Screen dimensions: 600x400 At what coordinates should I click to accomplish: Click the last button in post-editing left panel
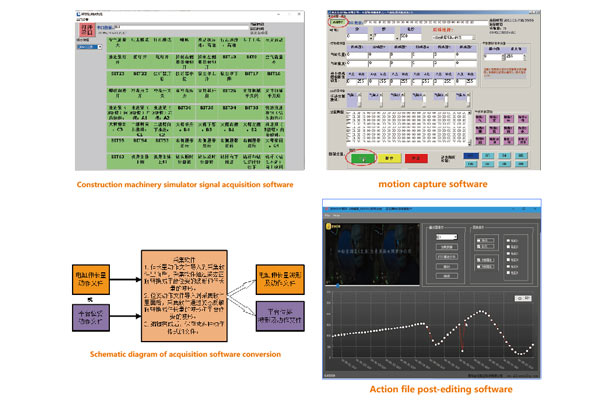(x=447, y=276)
